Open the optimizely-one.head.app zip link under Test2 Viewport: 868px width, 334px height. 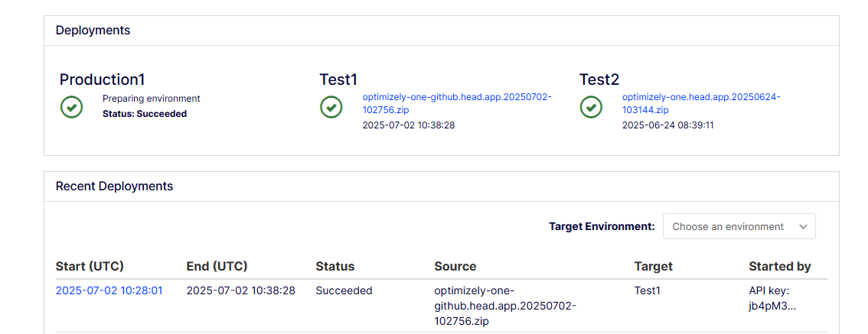(x=700, y=103)
